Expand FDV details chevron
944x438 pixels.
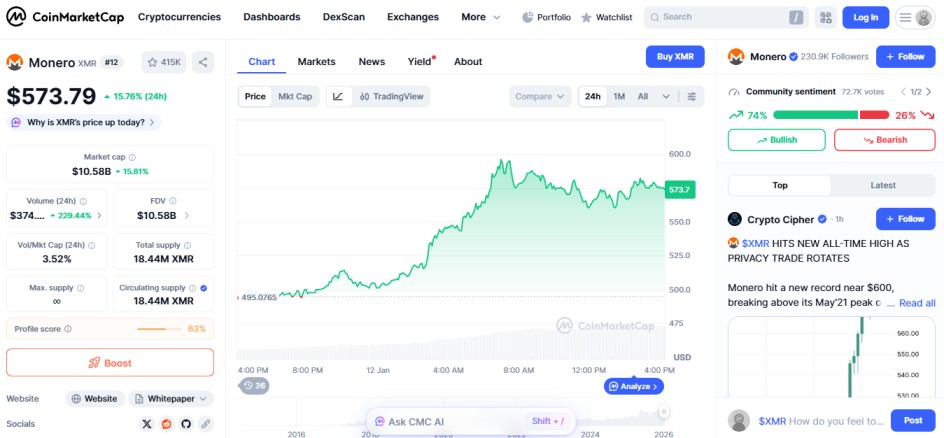(187, 215)
